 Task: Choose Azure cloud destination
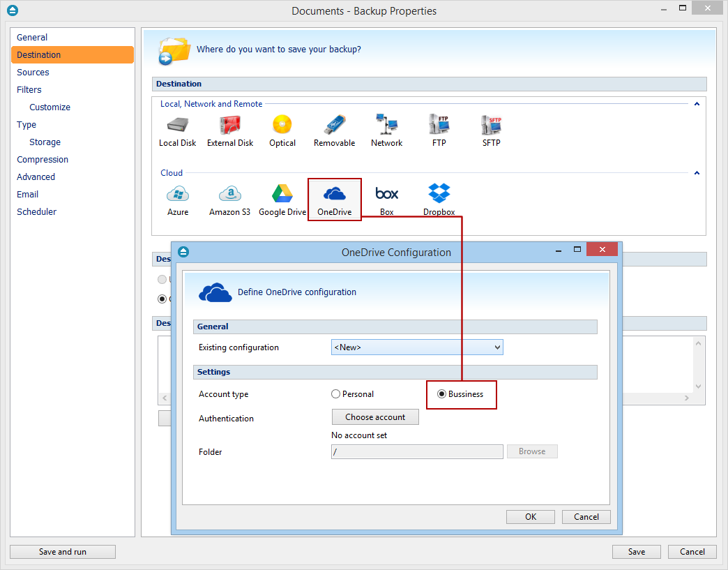tap(178, 200)
